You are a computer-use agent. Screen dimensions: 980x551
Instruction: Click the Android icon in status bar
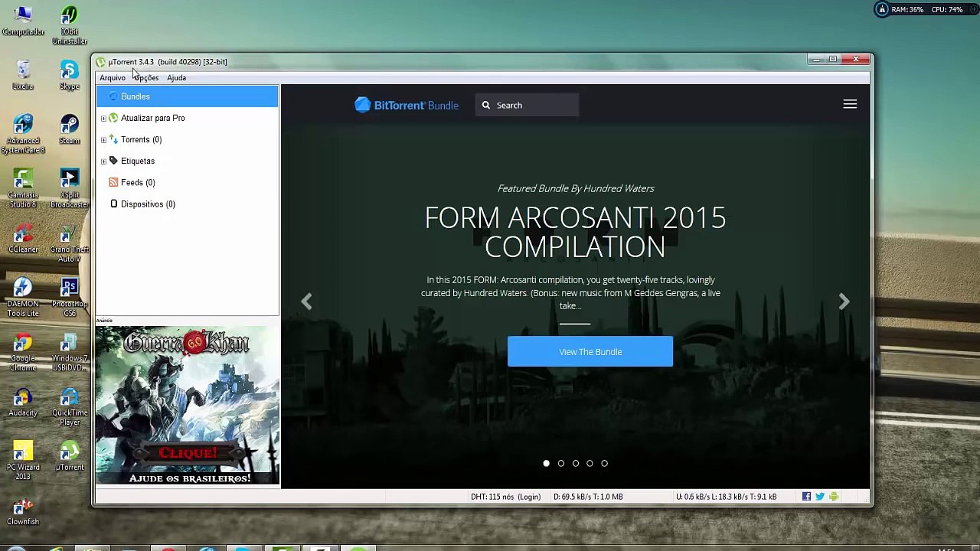(834, 497)
